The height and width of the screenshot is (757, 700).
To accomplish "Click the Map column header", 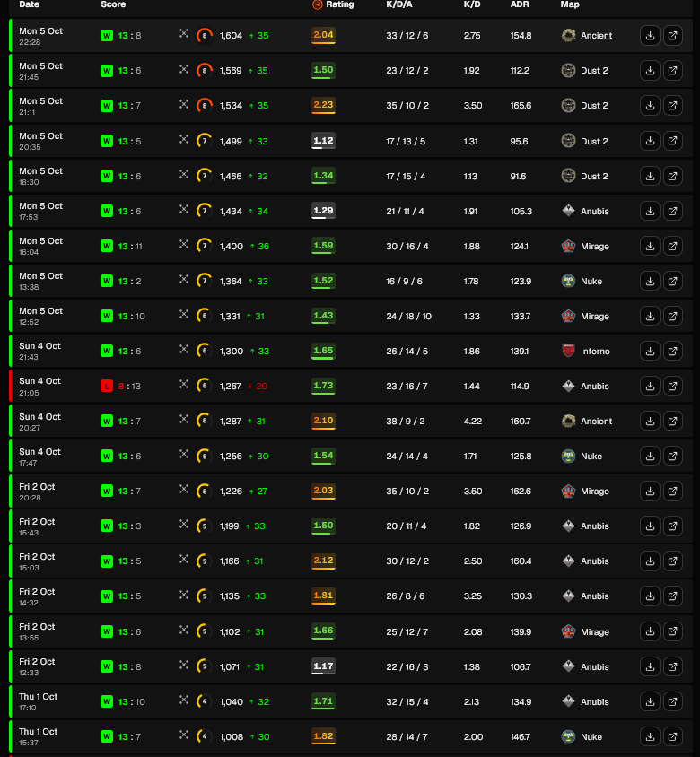I will tap(570, 4).
